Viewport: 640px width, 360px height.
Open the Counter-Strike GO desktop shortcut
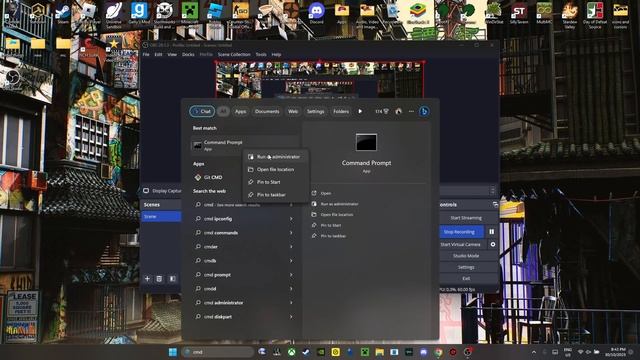240,15
